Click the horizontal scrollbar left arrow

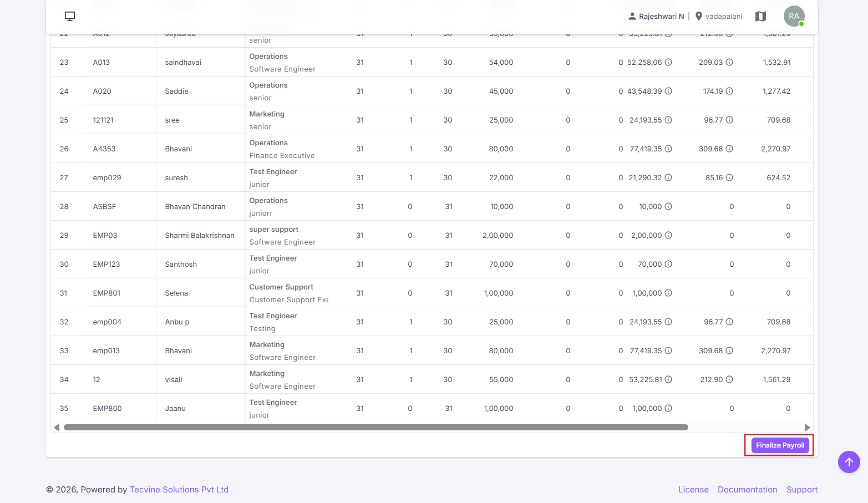57,428
